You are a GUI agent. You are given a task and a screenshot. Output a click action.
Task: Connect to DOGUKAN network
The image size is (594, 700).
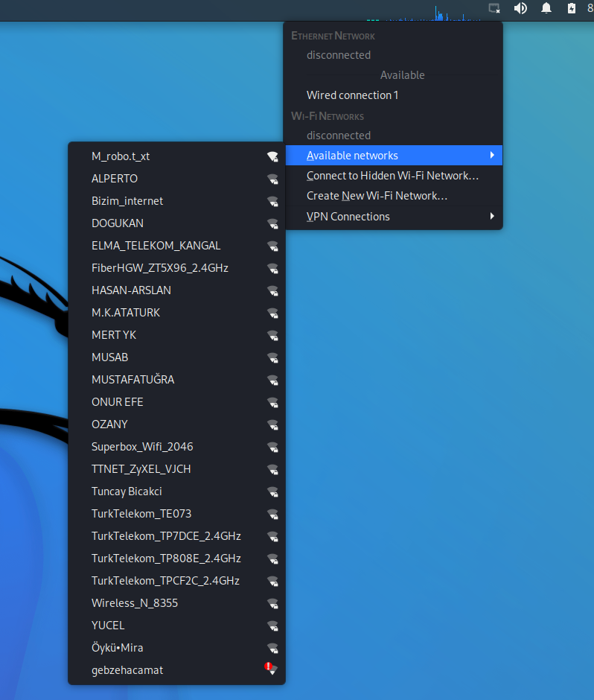[176, 223]
